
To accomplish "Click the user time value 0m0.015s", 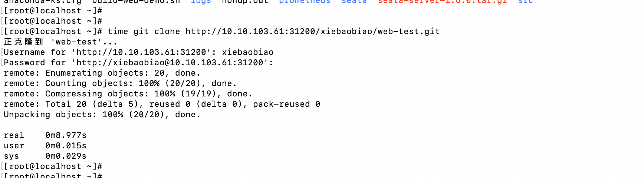I will pyautogui.click(x=66, y=146).
